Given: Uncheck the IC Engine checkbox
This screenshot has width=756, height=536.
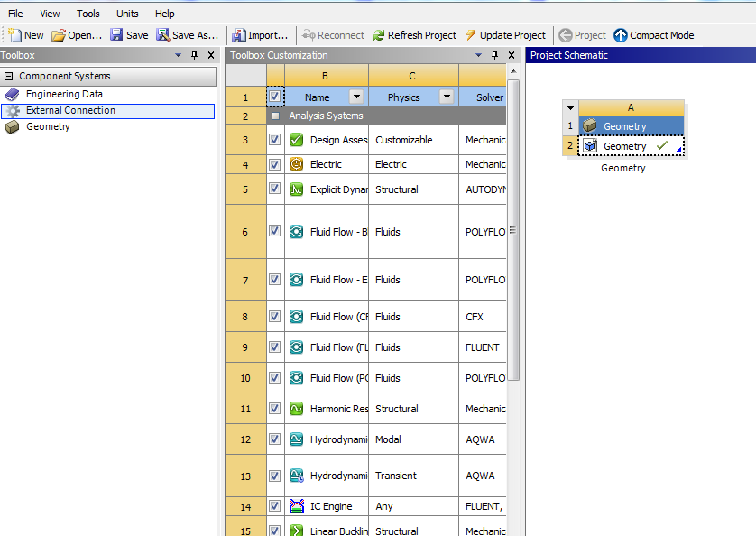Looking at the screenshot, I should point(275,505).
